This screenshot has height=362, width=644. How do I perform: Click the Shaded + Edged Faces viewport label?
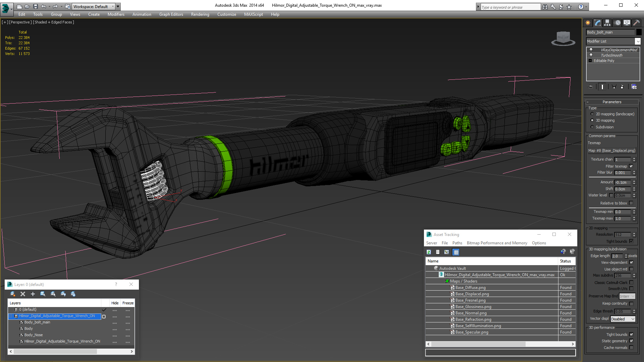(54, 22)
